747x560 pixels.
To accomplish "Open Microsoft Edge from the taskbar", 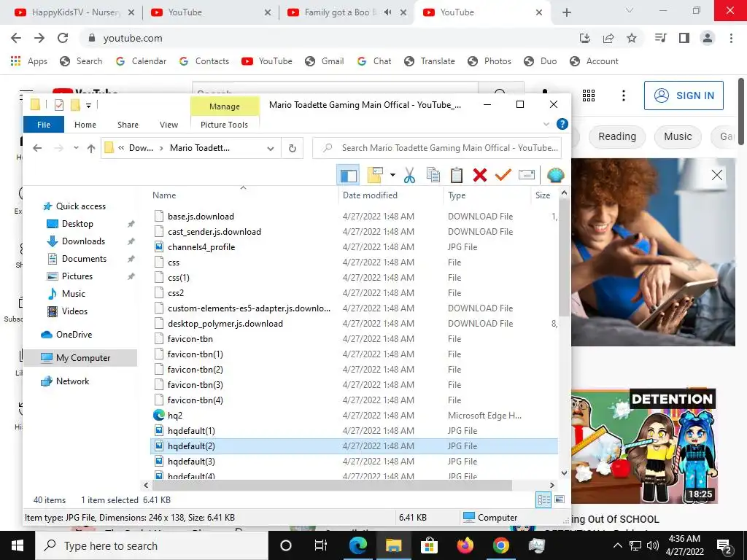I will [x=357, y=545].
